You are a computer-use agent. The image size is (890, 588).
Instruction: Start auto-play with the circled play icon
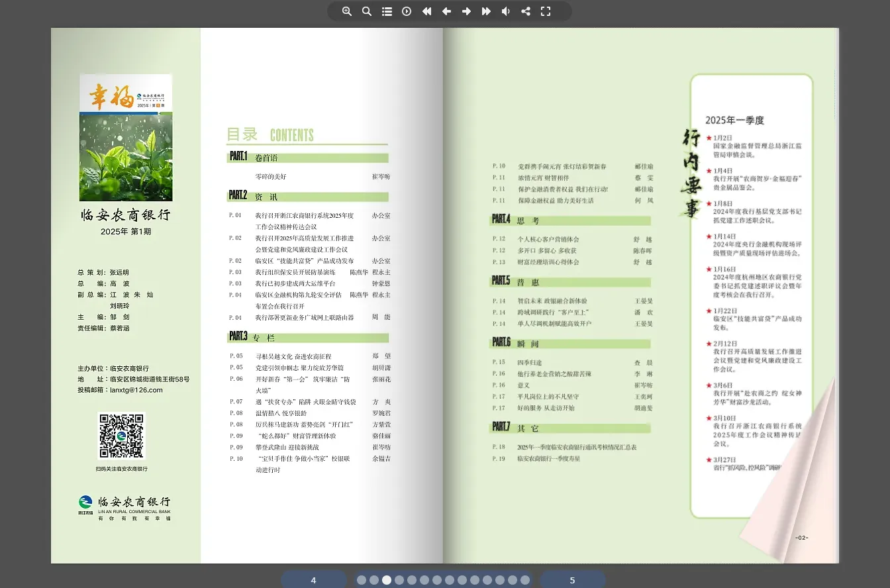tap(407, 11)
